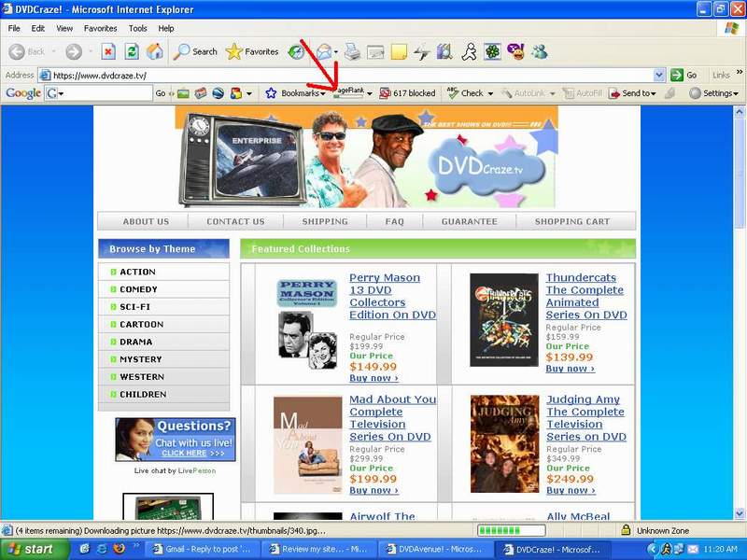Image resolution: width=747 pixels, height=560 pixels.
Task: Click the security lock icon in status bar
Action: point(626,530)
